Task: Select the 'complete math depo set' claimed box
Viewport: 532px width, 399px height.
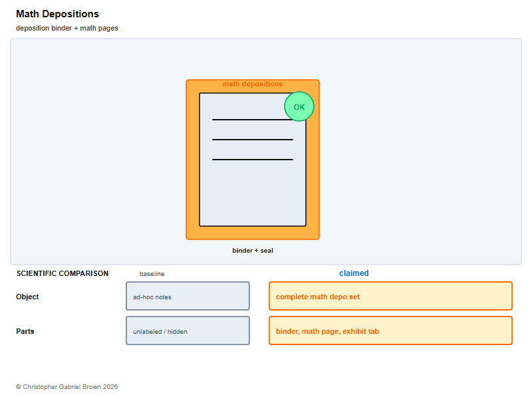Action: 390,296
